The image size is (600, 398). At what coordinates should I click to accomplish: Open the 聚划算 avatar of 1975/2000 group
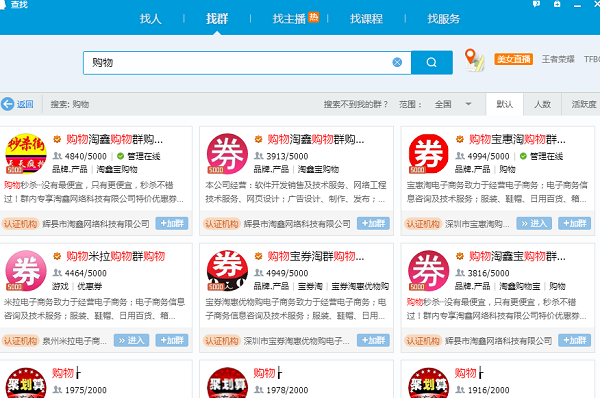26,383
